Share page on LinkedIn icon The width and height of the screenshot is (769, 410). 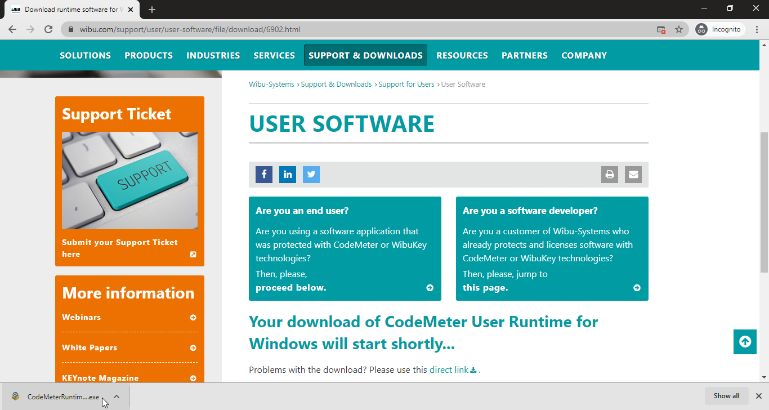point(287,174)
